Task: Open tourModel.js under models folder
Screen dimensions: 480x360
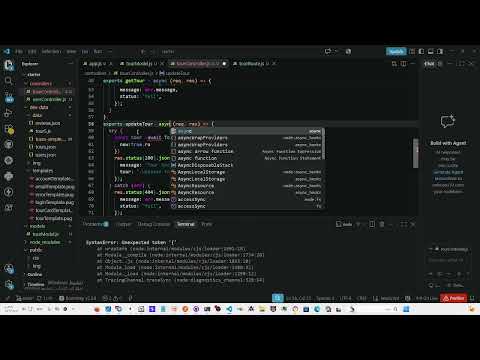Action: coord(45,234)
